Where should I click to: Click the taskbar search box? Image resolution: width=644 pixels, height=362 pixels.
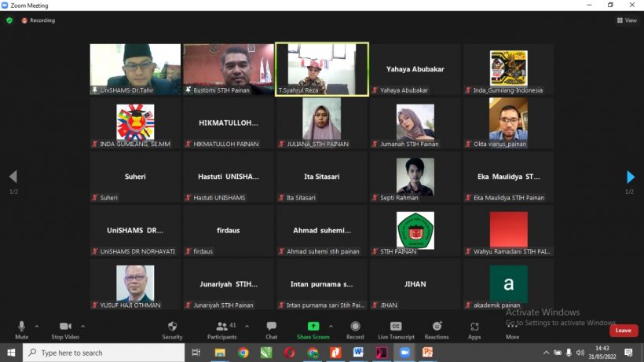point(104,353)
